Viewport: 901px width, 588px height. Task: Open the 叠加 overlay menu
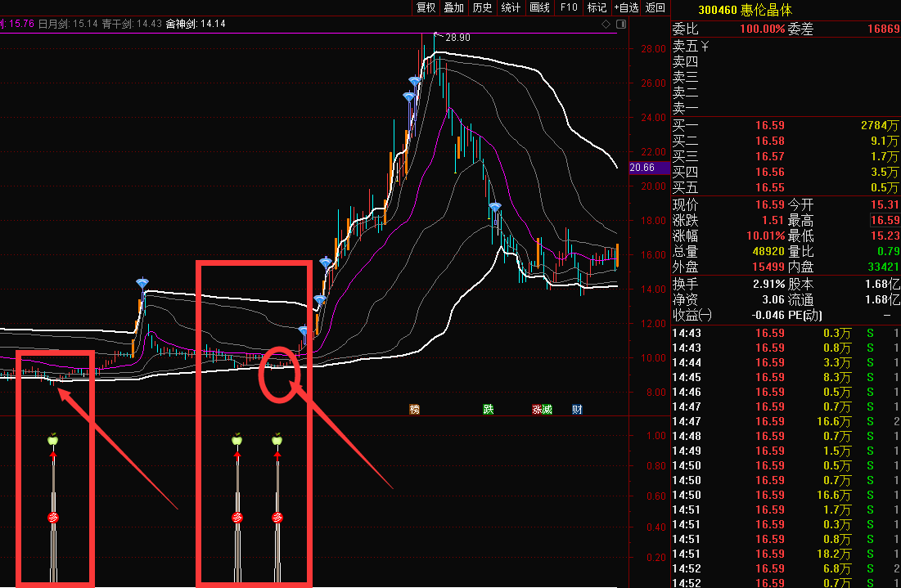click(x=453, y=7)
